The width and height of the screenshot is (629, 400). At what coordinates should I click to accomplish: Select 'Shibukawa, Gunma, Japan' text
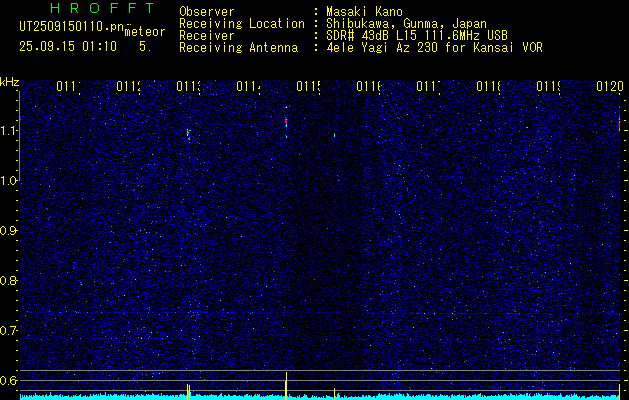pos(406,24)
